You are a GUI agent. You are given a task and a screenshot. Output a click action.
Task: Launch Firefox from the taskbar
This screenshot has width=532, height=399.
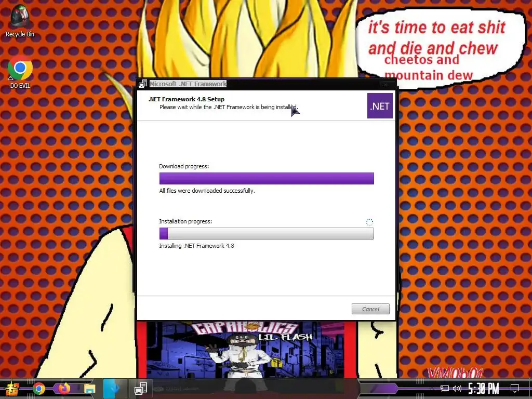point(64,389)
